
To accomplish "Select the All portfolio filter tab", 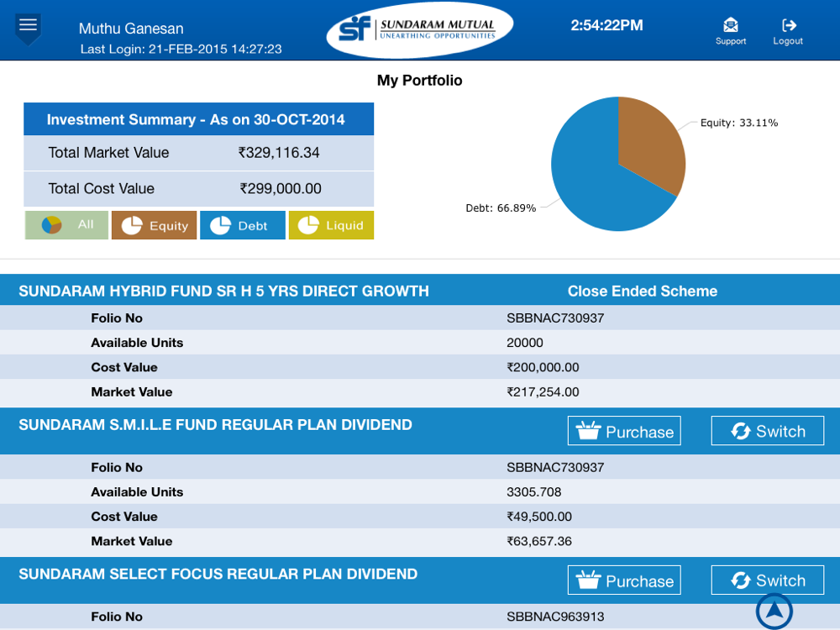I will (x=66, y=225).
